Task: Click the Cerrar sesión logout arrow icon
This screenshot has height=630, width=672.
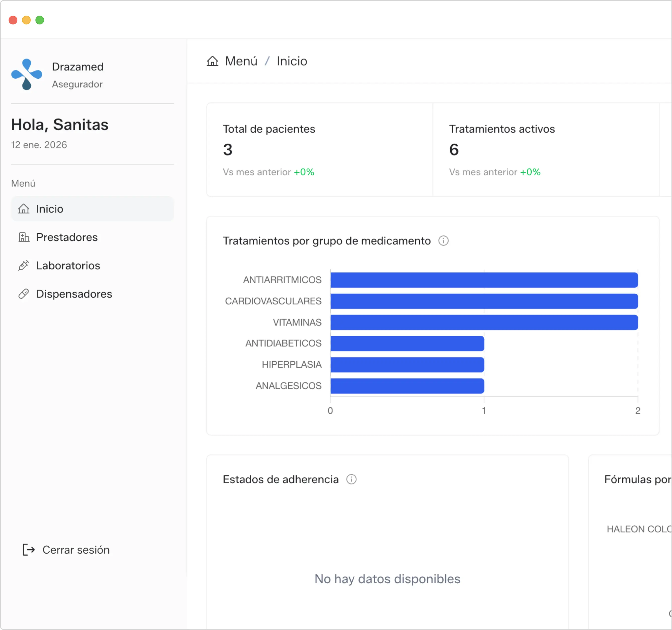Action: pyautogui.click(x=29, y=550)
